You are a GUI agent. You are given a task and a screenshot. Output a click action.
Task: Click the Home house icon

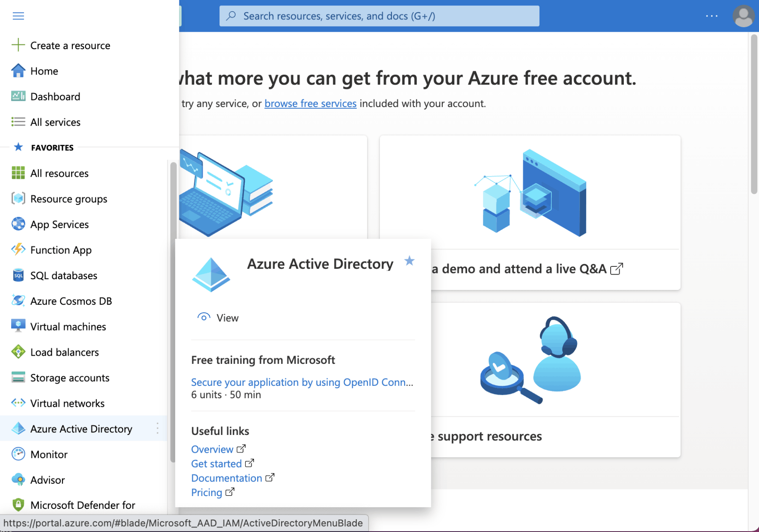pos(18,71)
